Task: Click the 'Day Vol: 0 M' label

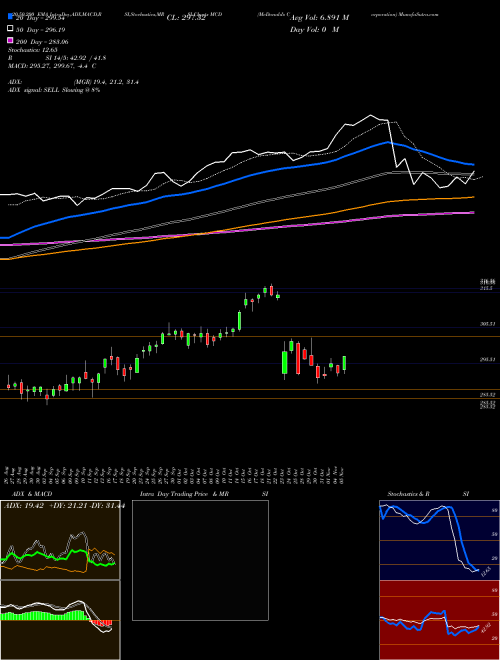Action: [314, 30]
